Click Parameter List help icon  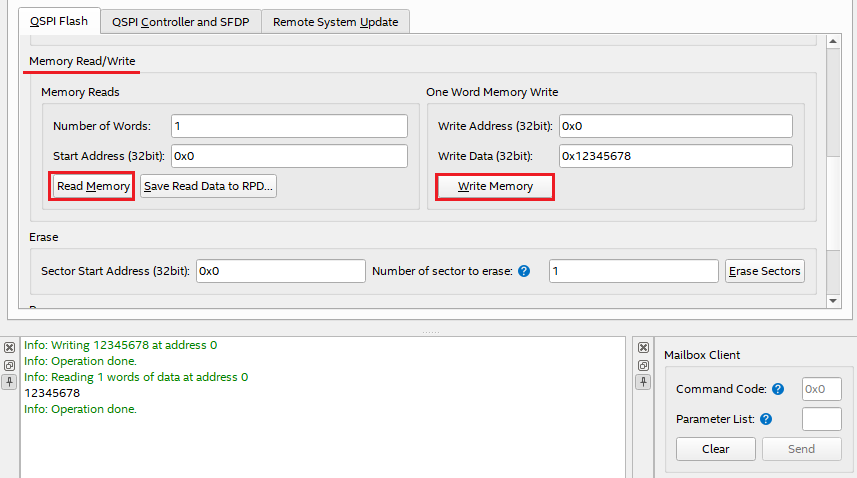tap(766, 419)
